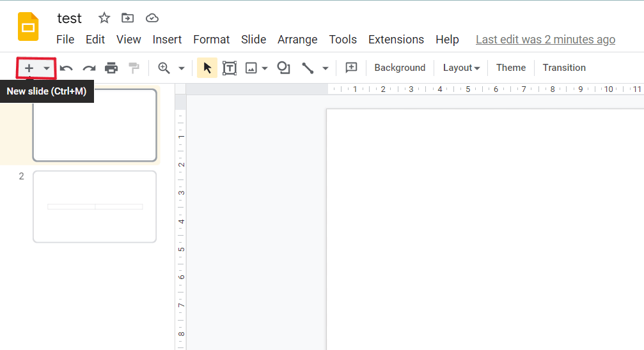Open the last edit version history link

tap(546, 40)
